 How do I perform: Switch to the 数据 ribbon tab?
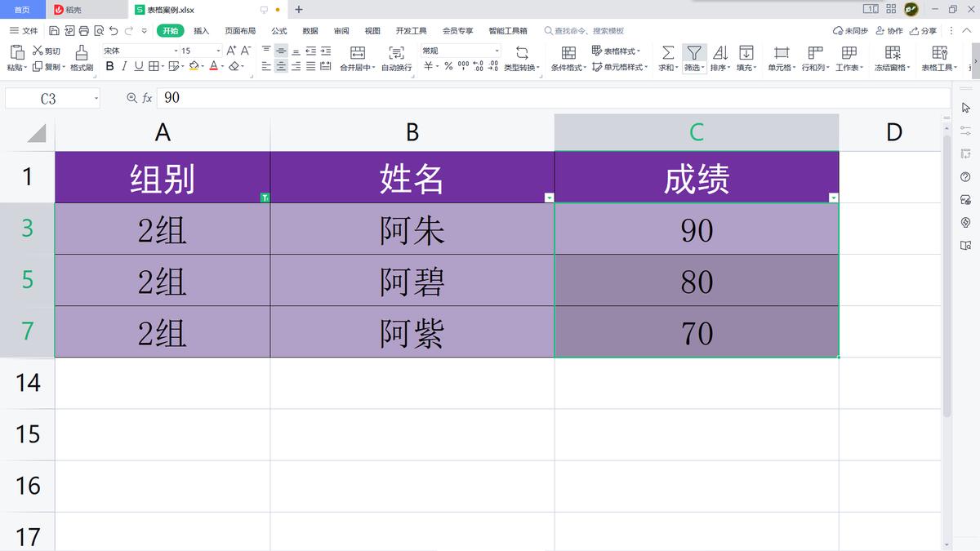[x=308, y=30]
